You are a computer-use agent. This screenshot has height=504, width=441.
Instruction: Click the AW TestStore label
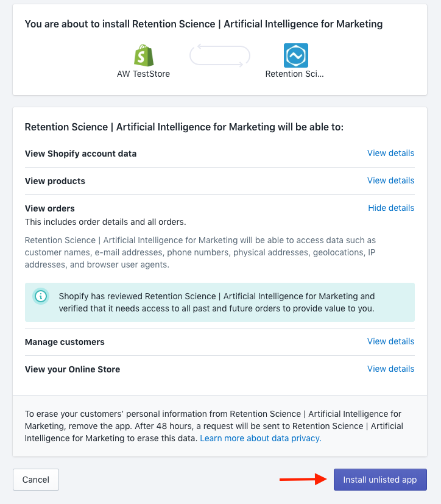(x=143, y=74)
